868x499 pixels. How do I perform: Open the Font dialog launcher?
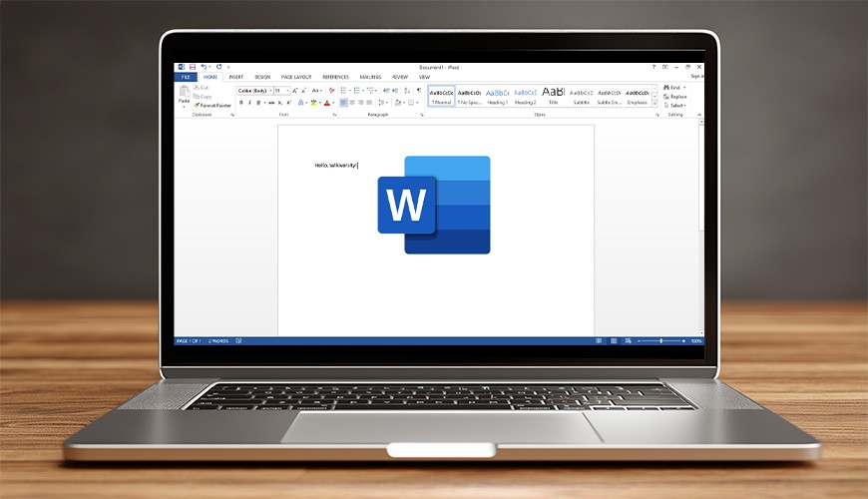pyautogui.click(x=334, y=115)
